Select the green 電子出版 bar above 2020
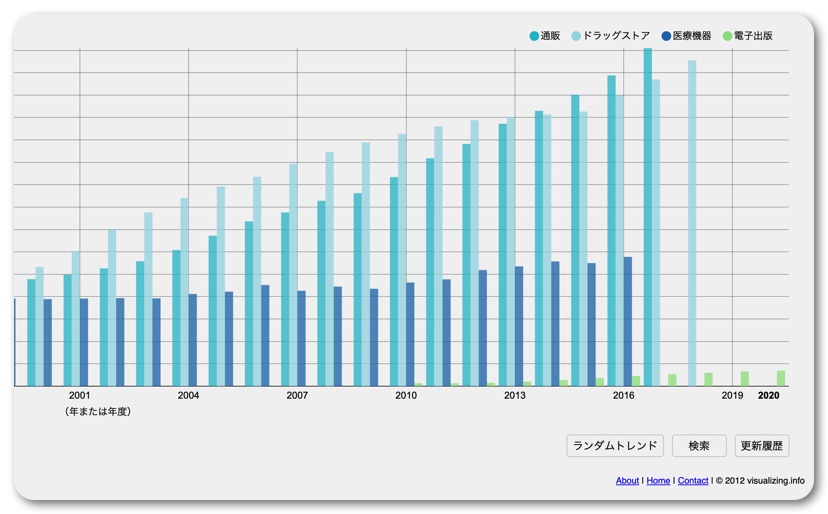828x514 pixels. coord(781,378)
